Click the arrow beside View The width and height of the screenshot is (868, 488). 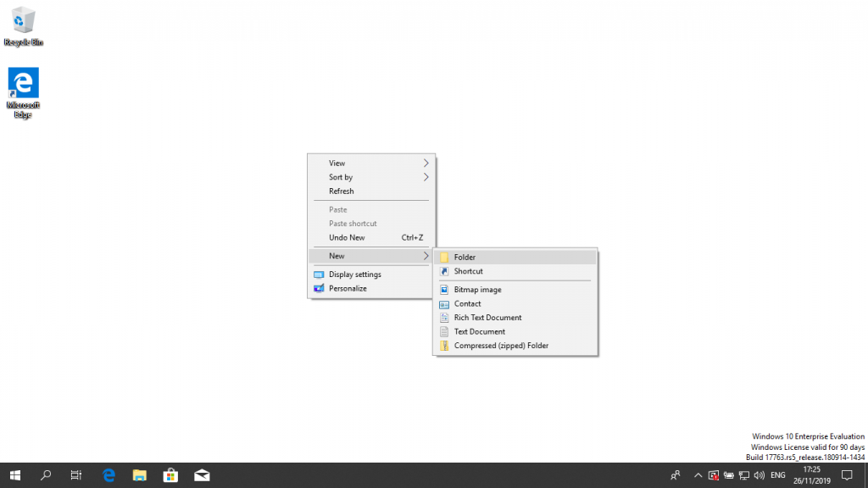pos(426,164)
